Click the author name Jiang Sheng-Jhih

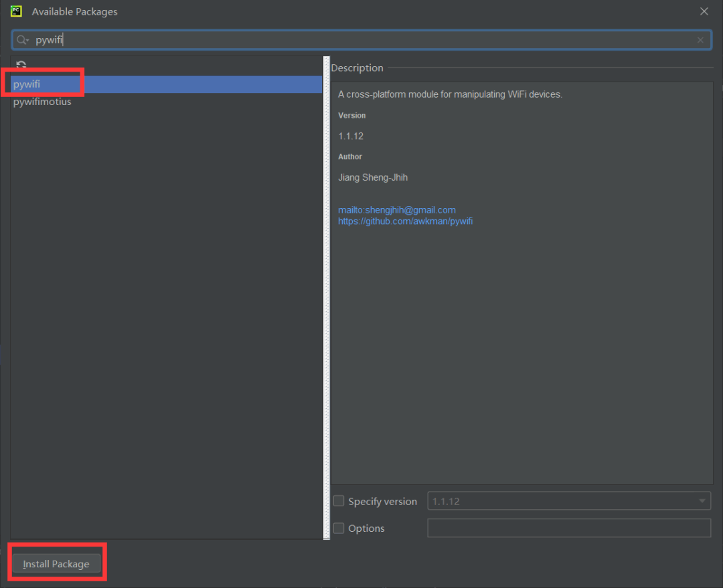(374, 177)
